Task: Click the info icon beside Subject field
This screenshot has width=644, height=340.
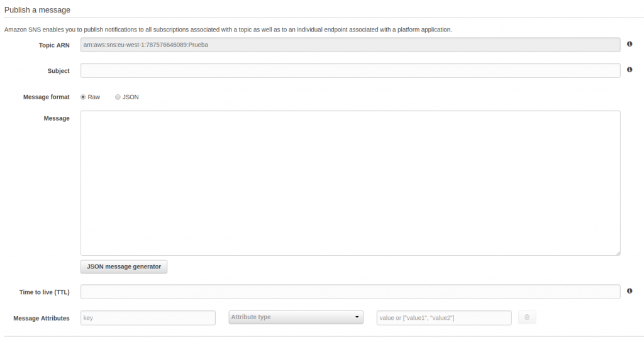Action: [x=629, y=70]
